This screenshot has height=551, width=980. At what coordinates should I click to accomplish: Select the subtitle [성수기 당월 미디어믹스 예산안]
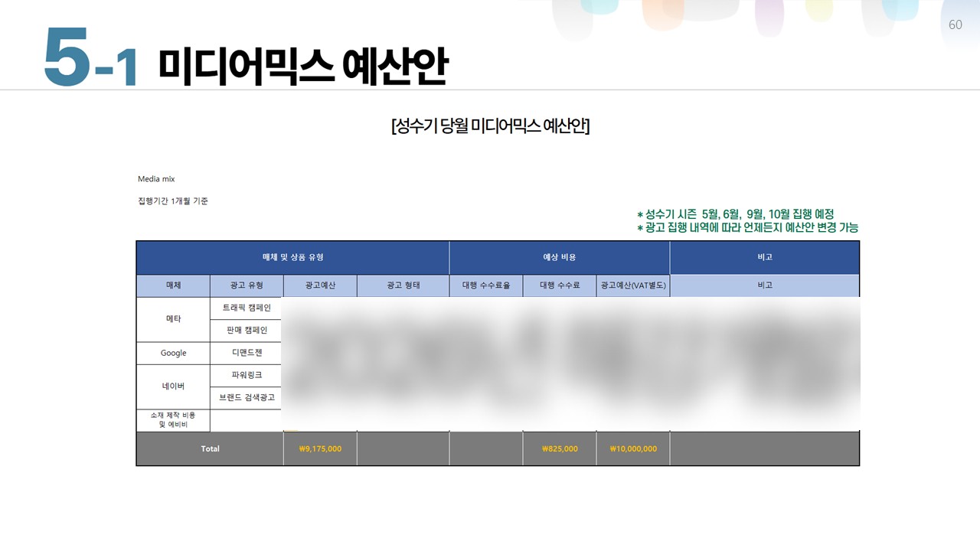pos(490,126)
